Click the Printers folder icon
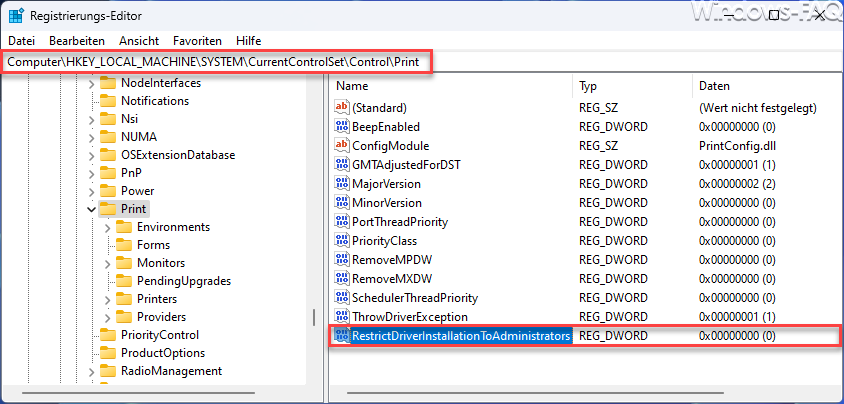 [124, 299]
